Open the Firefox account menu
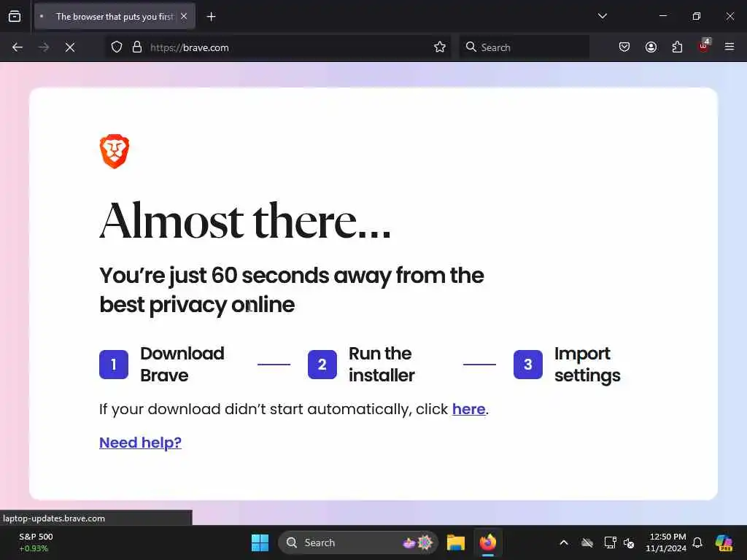747x560 pixels. point(651,47)
